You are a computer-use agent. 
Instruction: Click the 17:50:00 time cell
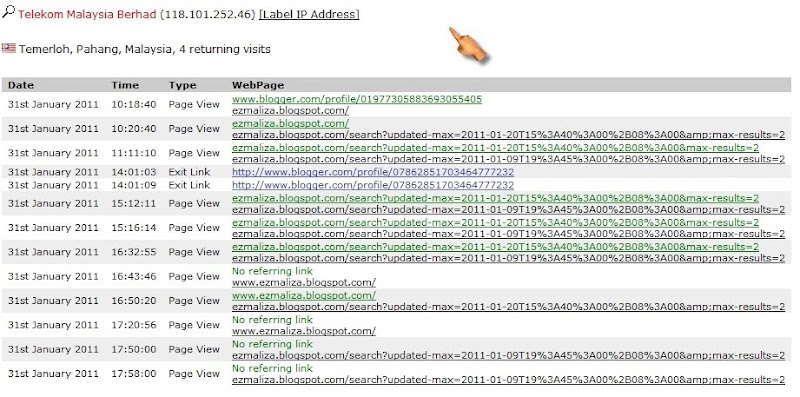134,350
